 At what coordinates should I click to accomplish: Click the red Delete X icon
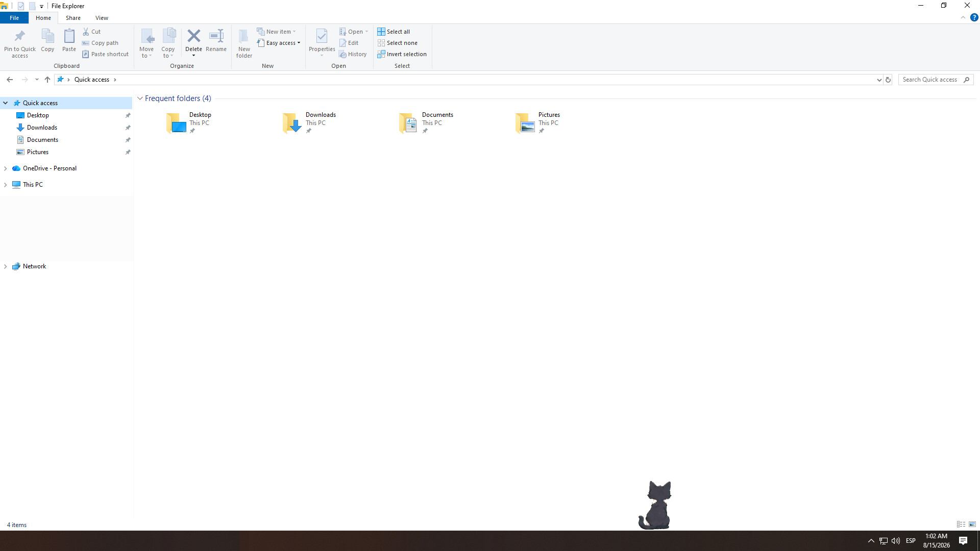tap(193, 36)
